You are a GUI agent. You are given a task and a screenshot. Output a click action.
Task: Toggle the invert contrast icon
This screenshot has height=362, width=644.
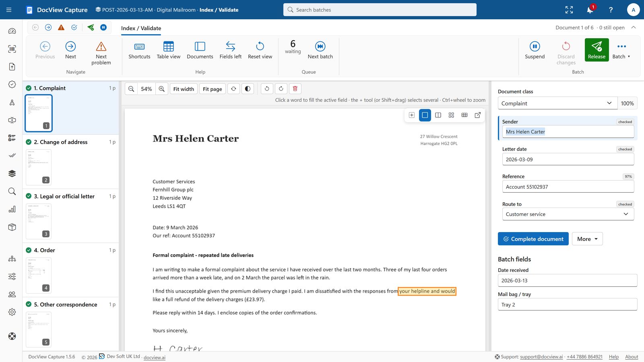pos(248,88)
